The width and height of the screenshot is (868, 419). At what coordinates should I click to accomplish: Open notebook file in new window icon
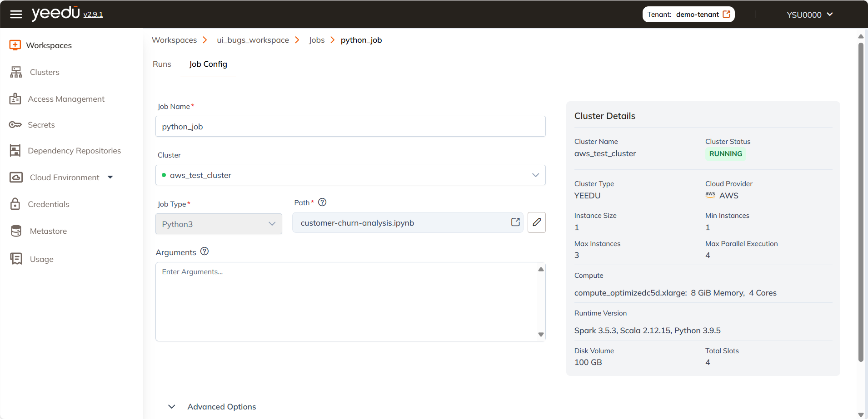[515, 222]
